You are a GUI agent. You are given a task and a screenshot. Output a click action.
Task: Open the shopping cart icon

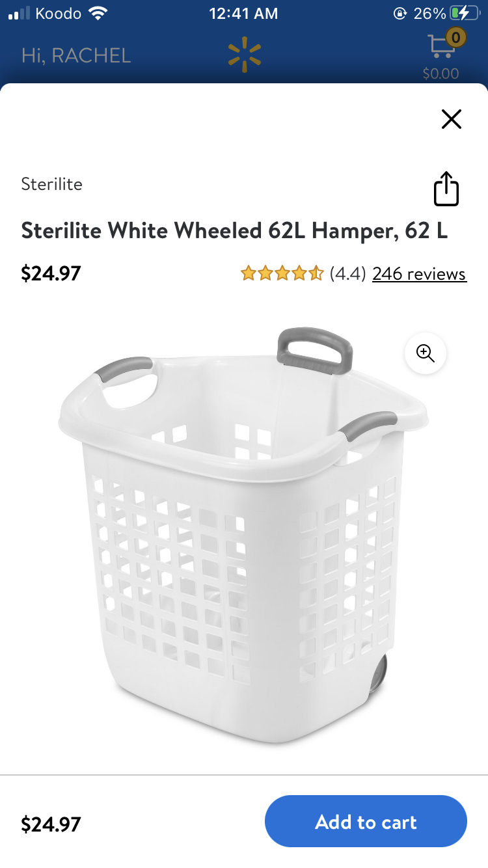pos(441,47)
